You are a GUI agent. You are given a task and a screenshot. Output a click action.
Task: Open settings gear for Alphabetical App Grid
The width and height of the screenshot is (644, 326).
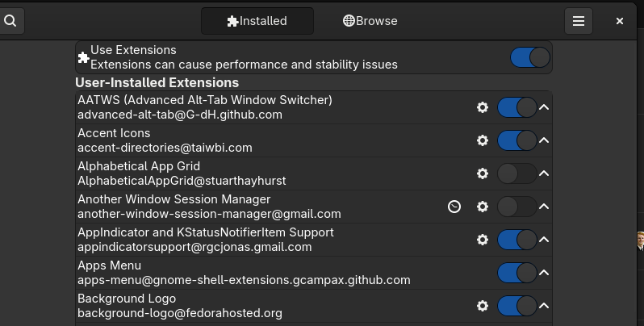coord(483,173)
